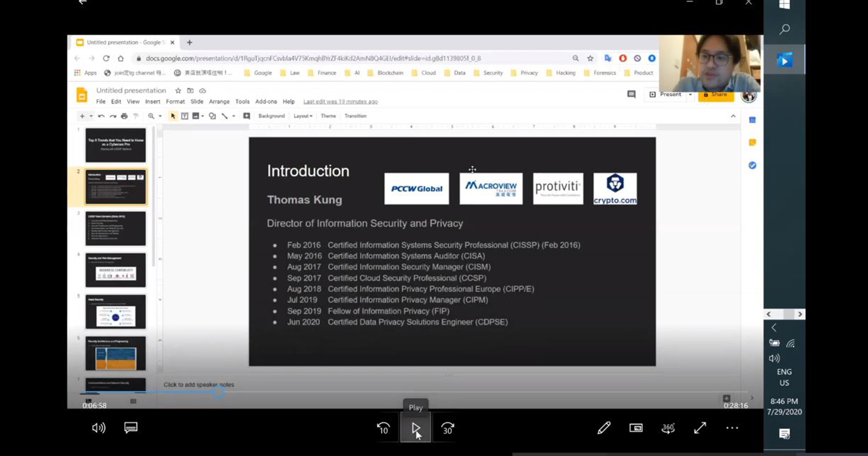Skip back 10 seconds
868x456 pixels.
[x=383, y=428]
